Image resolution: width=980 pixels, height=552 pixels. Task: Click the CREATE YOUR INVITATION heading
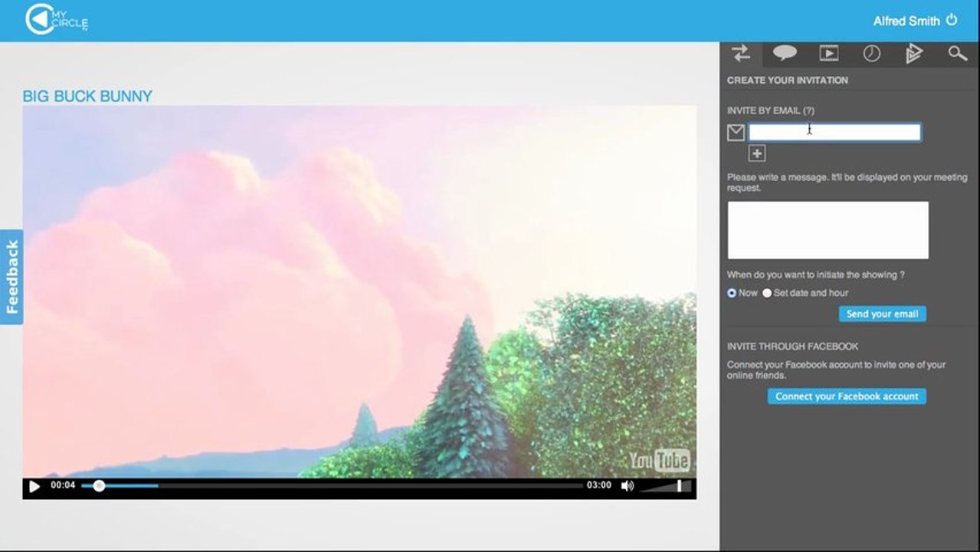[x=788, y=80]
